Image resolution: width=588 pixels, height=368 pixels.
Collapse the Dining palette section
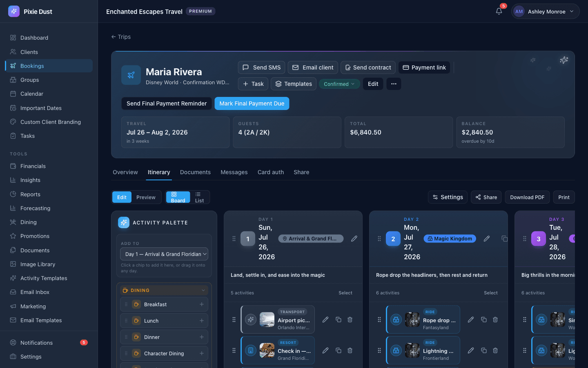[164, 290]
